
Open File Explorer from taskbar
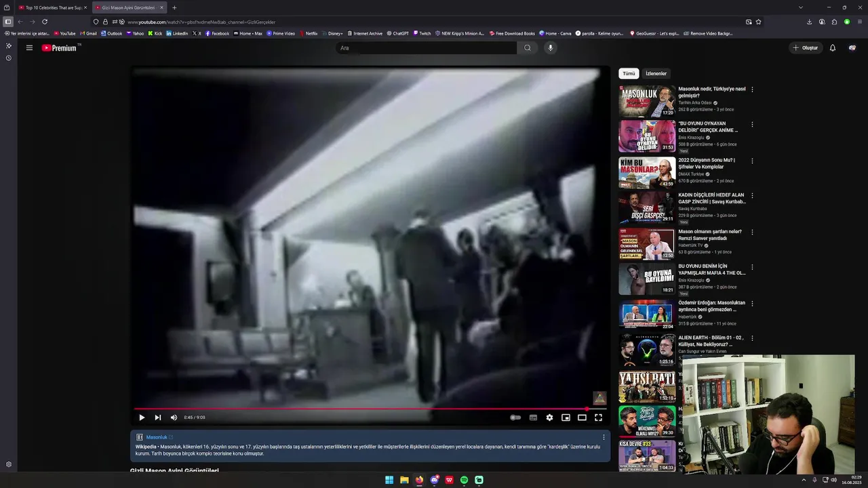[404, 480]
